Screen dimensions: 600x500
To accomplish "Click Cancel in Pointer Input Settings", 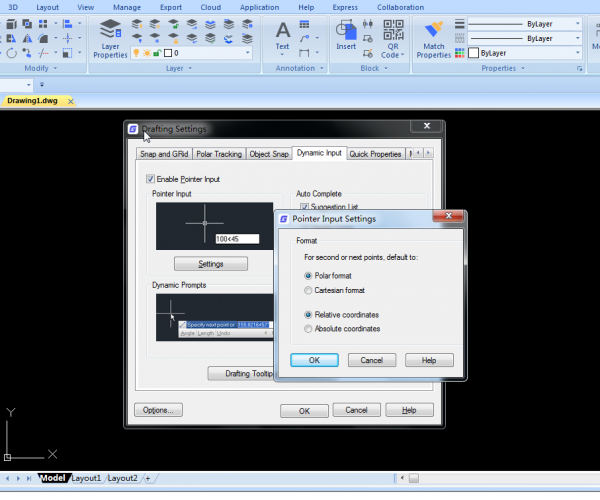I will [372, 360].
